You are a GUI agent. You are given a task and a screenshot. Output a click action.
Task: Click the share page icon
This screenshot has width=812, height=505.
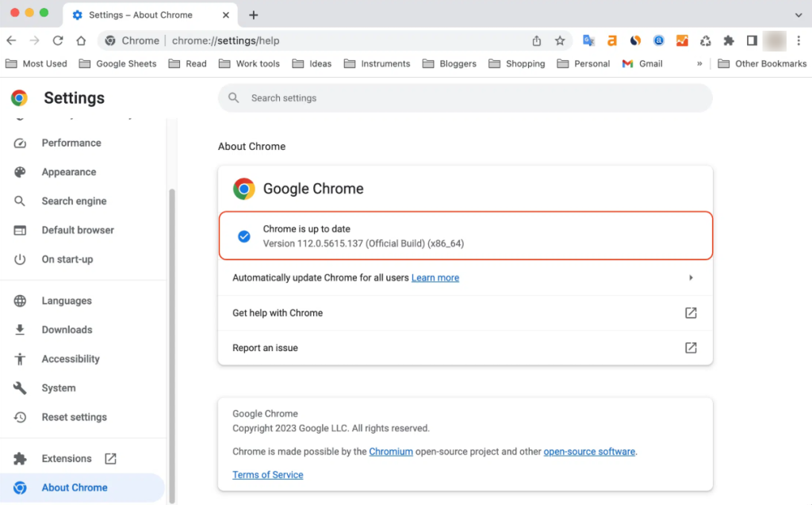tap(537, 40)
